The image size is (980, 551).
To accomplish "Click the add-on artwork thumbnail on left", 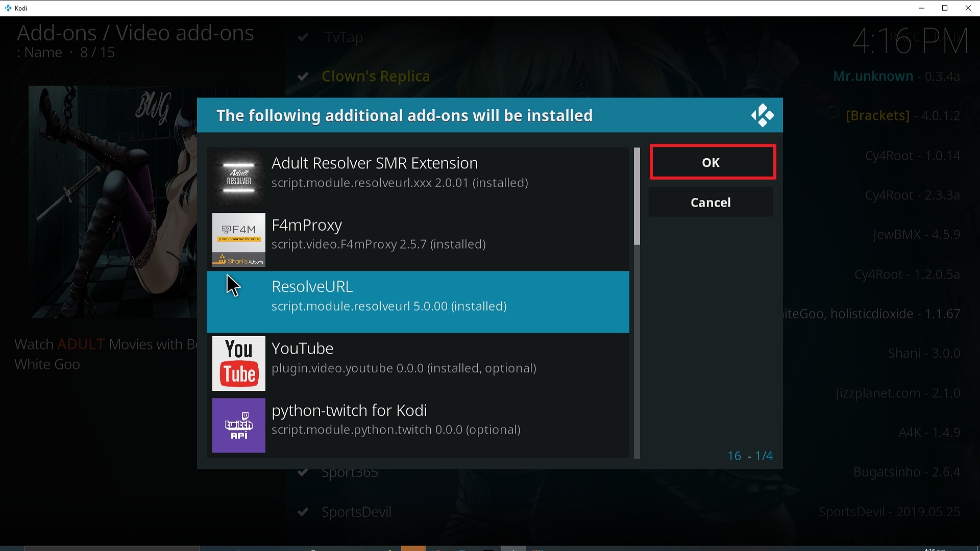I will (113, 202).
